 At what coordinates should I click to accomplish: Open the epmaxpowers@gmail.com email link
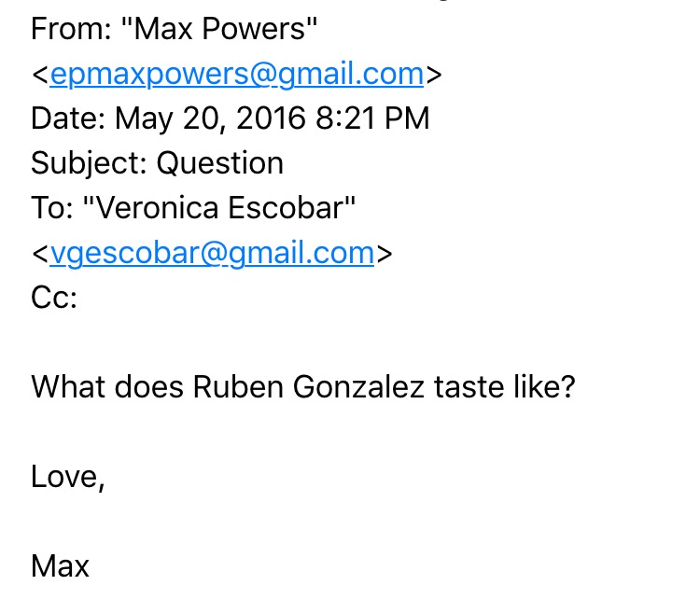237,75
